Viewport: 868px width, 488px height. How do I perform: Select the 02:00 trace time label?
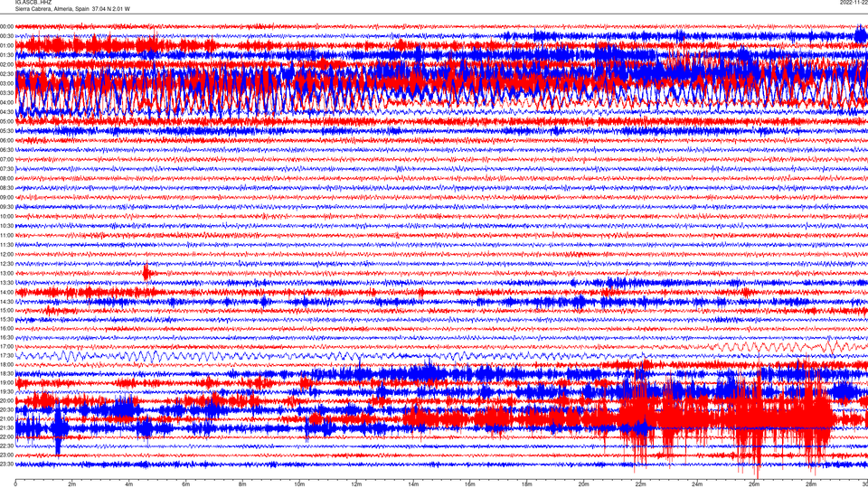[6, 64]
